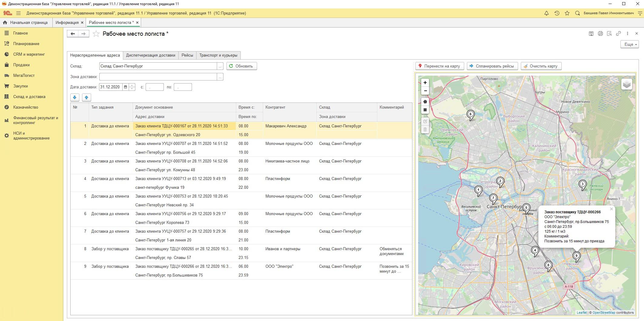Click the Обновить button

[x=242, y=66]
